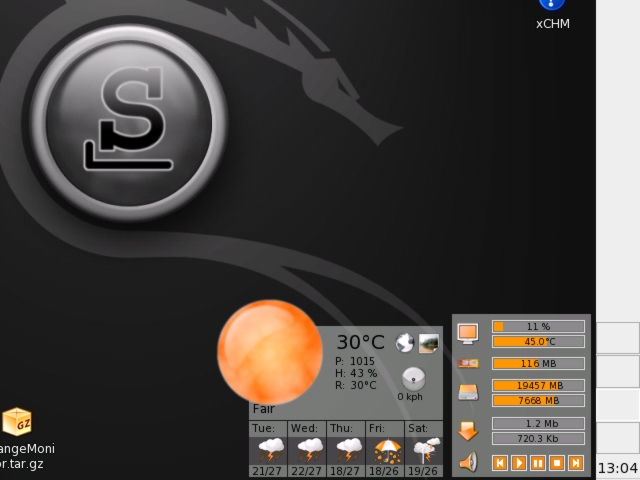Click the 7668 MB disk bar
Viewport: 640px width, 480px height.
(538, 400)
